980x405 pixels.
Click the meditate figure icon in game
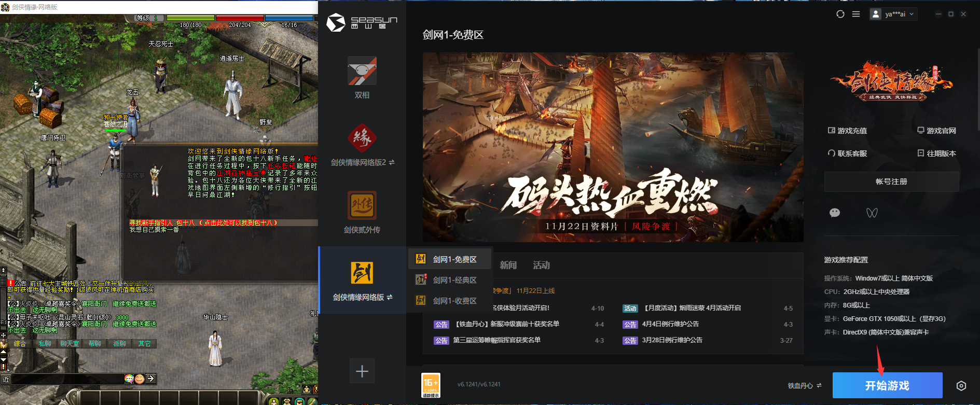[x=307, y=389]
